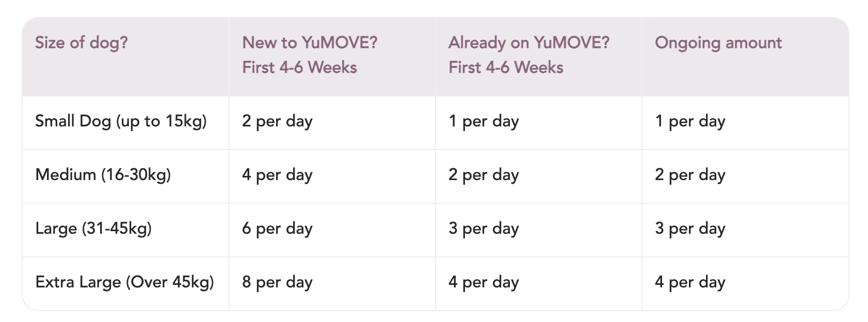Click the 'Ongoing amount' column header
The height and width of the screenshot is (322, 868).
click(x=718, y=43)
